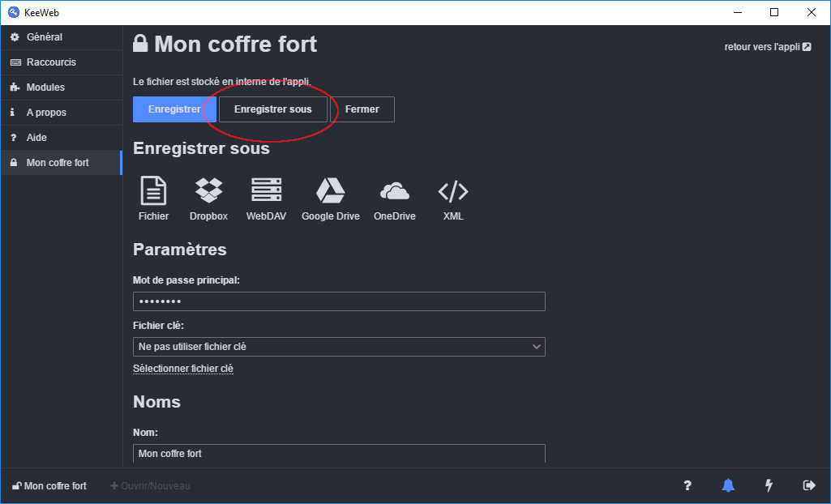Viewport: 831px width, 504px height.
Task: Edit the vault name field showing Mon coffre fort
Action: [x=339, y=454]
